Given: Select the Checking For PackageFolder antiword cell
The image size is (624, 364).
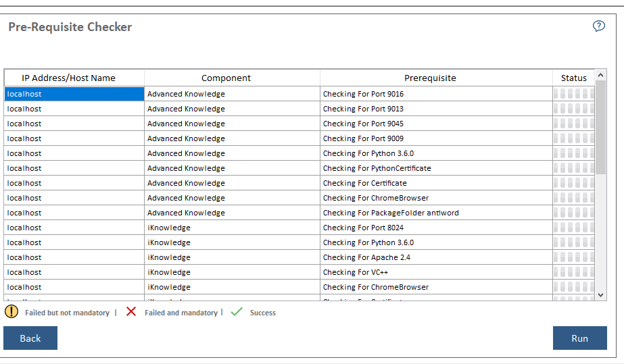Looking at the screenshot, I should click(x=391, y=213).
